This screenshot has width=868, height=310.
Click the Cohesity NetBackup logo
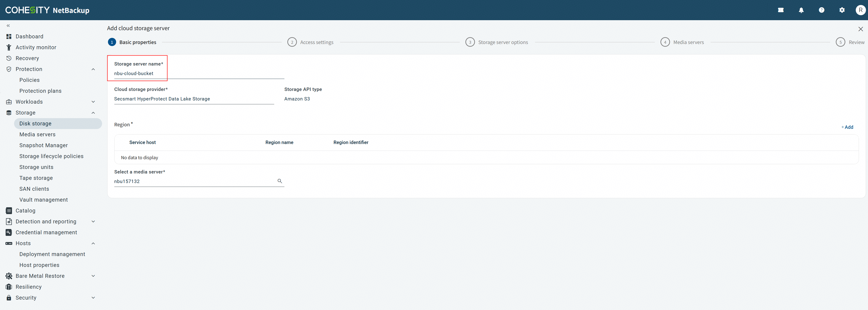[47, 10]
